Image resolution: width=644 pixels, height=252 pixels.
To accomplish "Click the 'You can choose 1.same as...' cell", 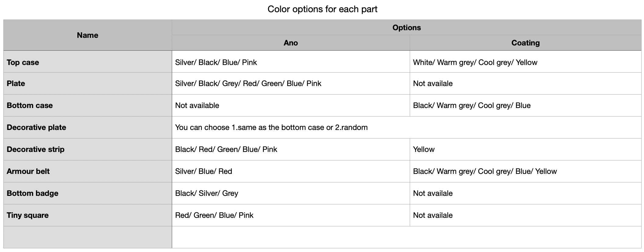I will point(271,128).
